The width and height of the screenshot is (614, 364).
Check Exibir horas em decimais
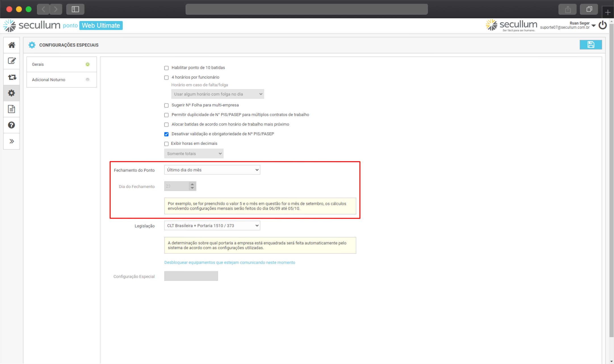(x=166, y=144)
